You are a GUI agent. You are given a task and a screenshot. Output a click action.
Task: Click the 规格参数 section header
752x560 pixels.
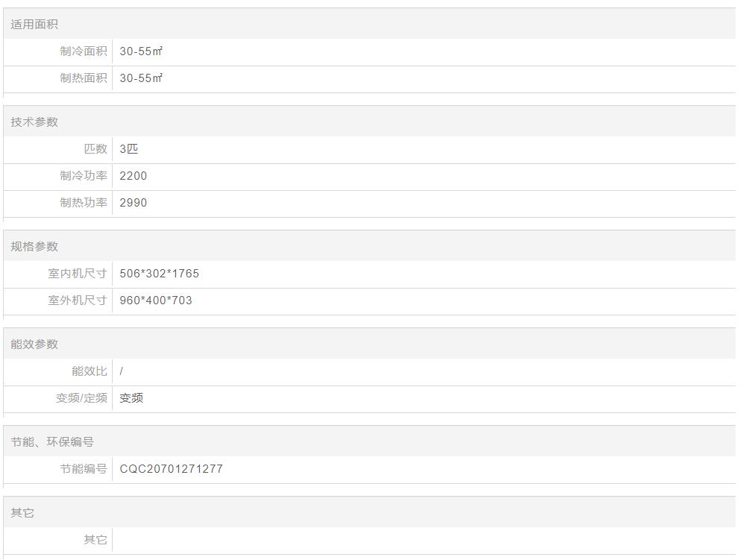[34, 247]
